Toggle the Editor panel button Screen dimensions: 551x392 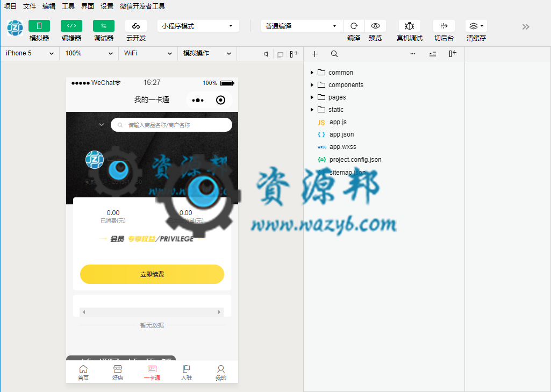[71, 26]
